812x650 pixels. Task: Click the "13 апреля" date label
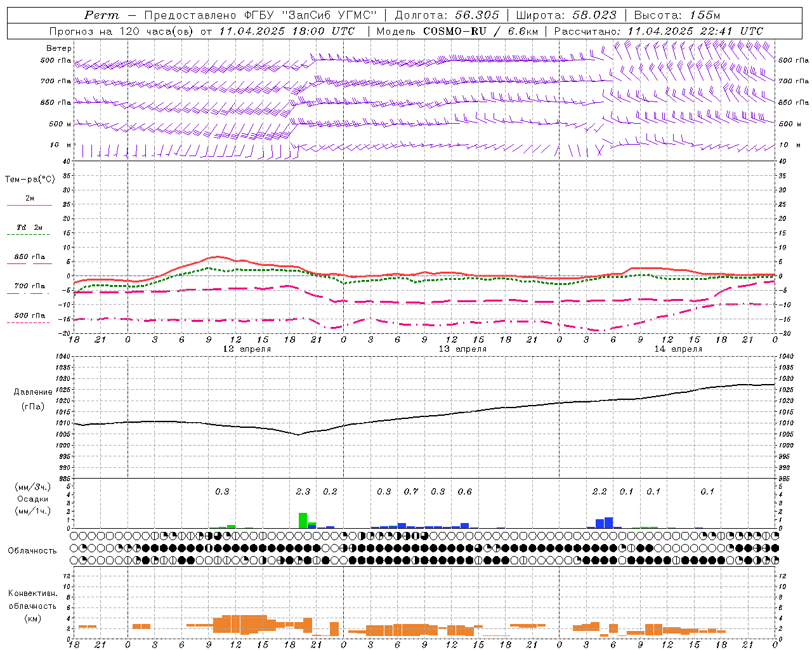[x=462, y=349]
